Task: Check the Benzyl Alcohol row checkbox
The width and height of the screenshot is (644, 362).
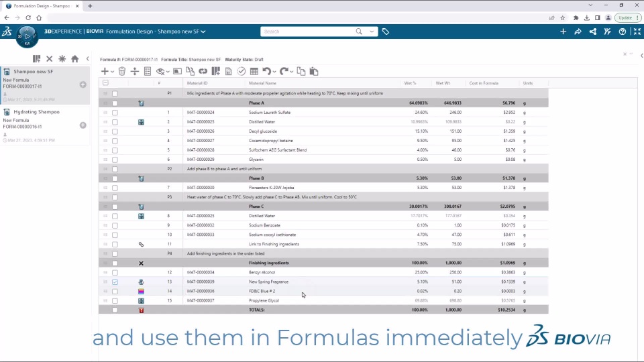Action: (x=115, y=273)
